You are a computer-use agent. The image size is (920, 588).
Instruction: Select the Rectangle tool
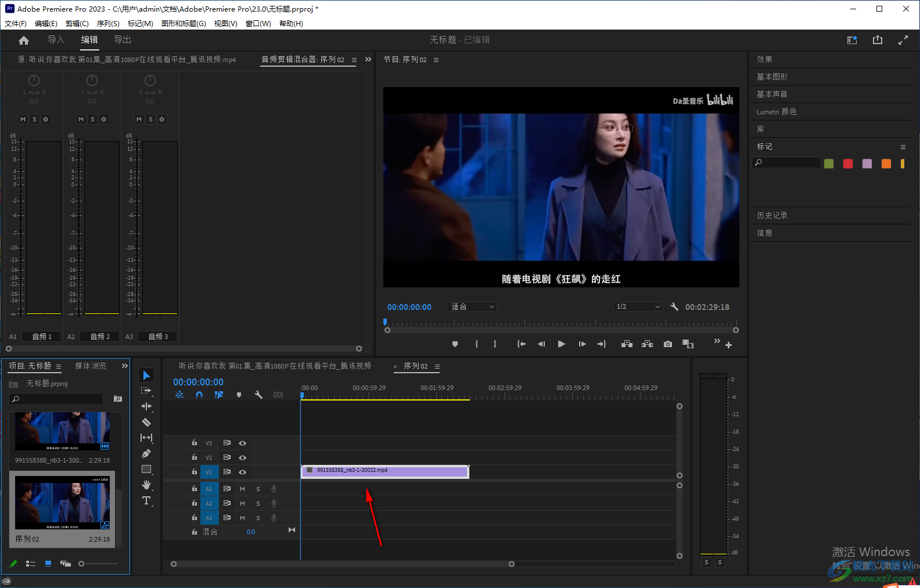[146, 469]
